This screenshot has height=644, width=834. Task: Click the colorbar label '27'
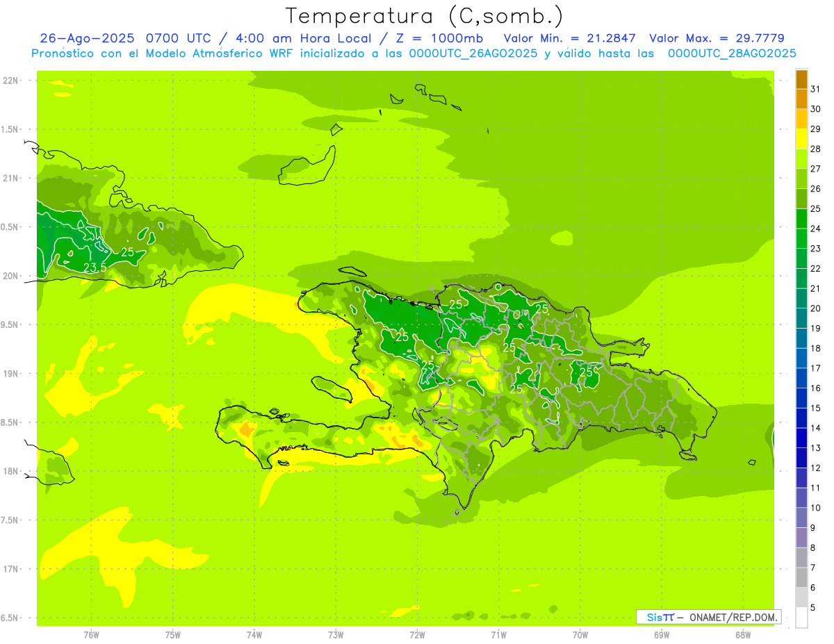point(815,169)
